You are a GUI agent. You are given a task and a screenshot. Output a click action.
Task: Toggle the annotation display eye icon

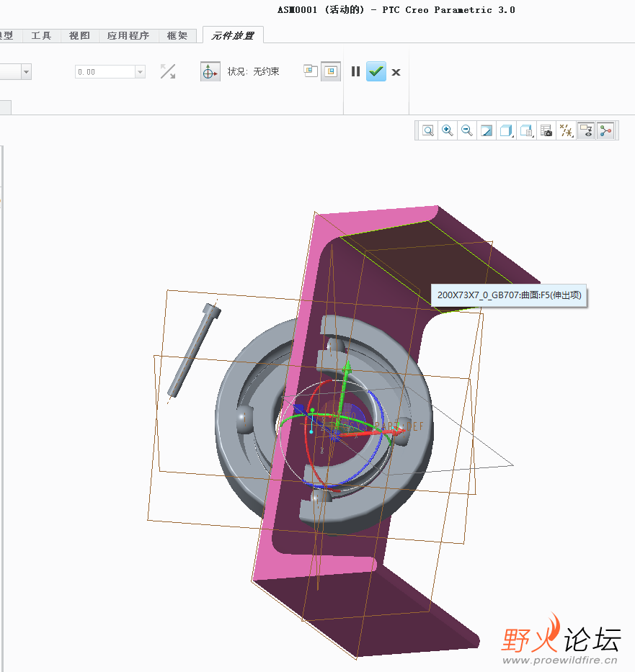pos(586,130)
